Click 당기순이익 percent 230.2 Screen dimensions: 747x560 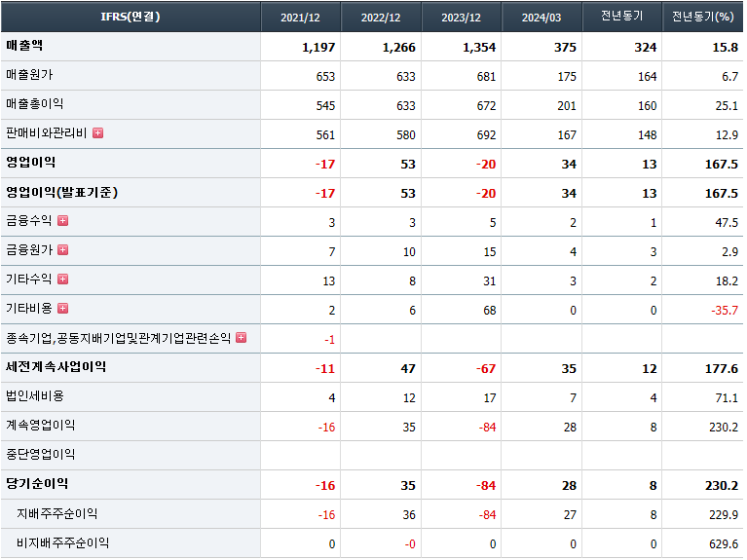pyautogui.click(x=722, y=486)
